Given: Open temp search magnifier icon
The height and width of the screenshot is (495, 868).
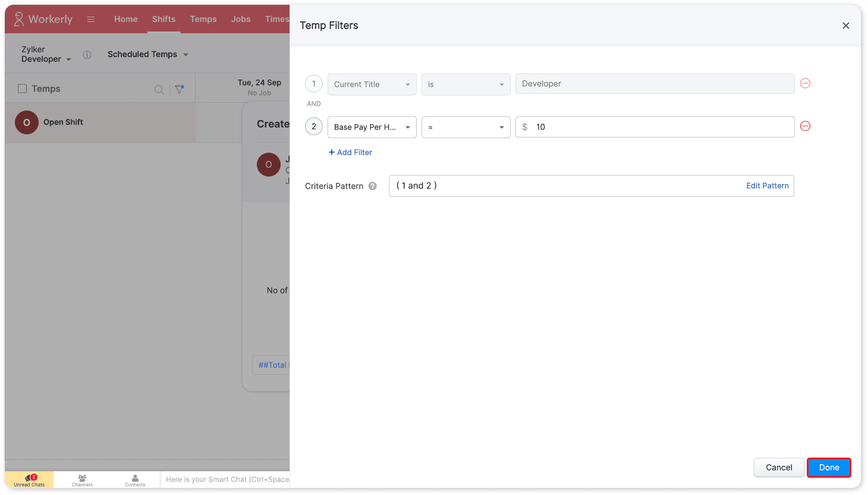Looking at the screenshot, I should click(x=159, y=89).
